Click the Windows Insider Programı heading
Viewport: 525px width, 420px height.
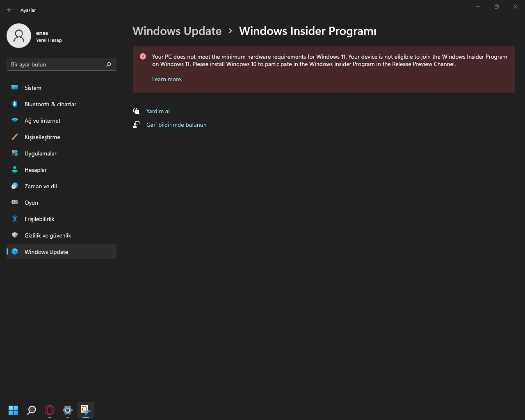(x=308, y=31)
